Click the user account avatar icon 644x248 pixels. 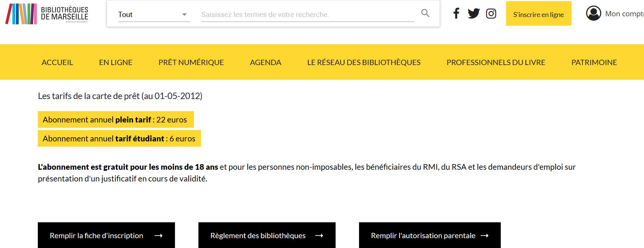pyautogui.click(x=593, y=14)
